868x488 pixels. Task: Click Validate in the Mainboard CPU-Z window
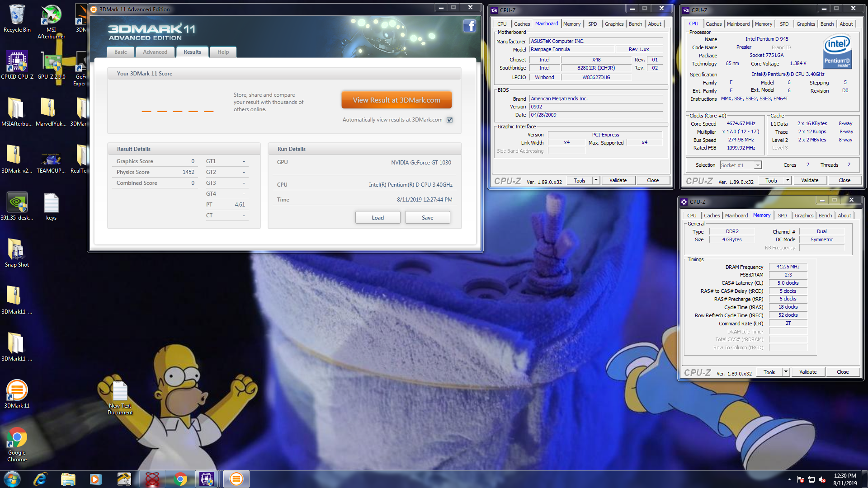pos(618,180)
